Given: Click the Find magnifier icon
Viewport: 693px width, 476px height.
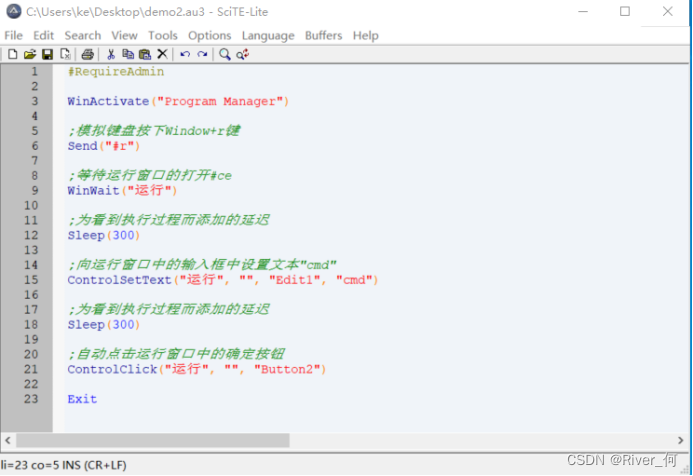Looking at the screenshot, I should pyautogui.click(x=225, y=54).
